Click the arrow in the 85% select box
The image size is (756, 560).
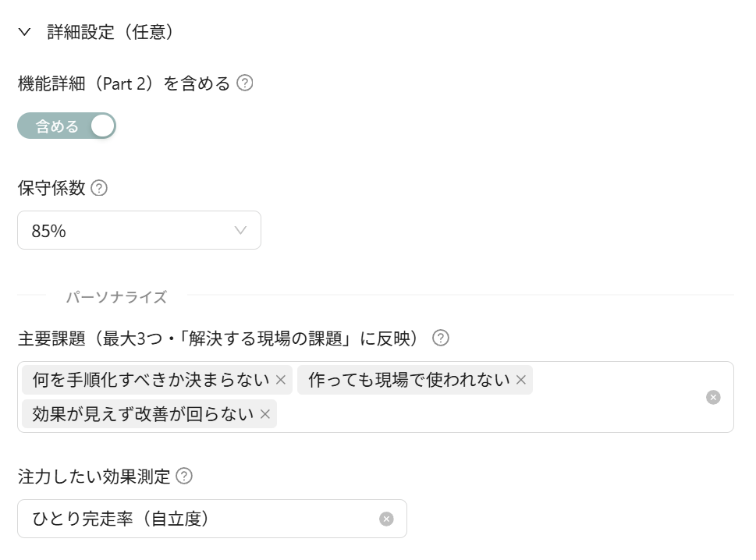pos(240,230)
